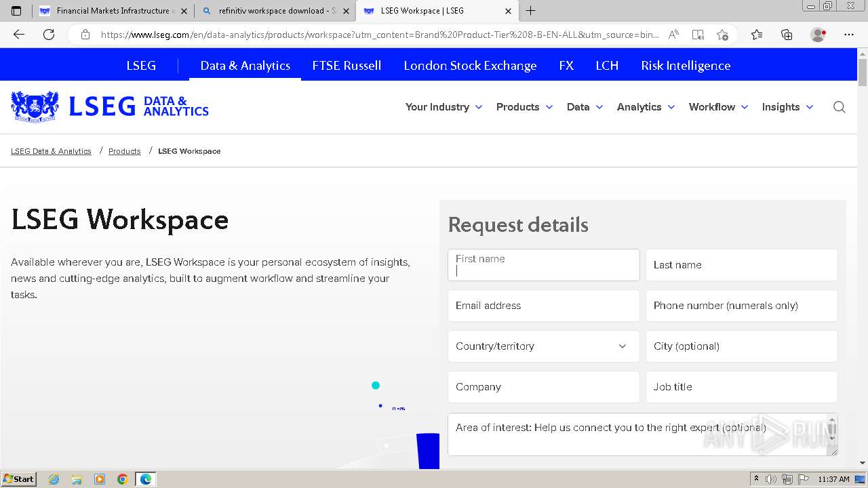Follow LSEG Data & Analytics breadcrumb link

tap(51, 151)
